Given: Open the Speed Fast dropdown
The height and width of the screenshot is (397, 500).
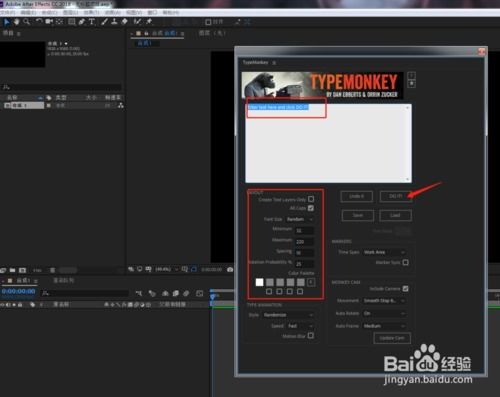Looking at the screenshot, I should click(x=300, y=326).
